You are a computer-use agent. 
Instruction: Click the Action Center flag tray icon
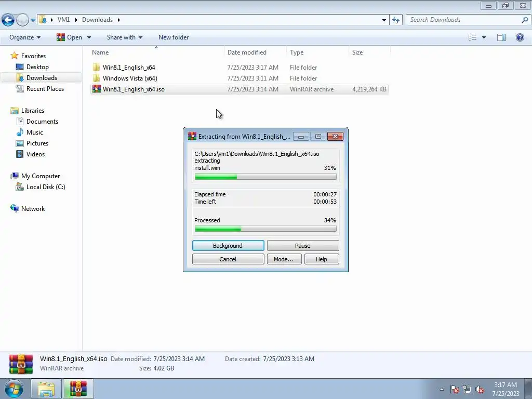coord(454,389)
